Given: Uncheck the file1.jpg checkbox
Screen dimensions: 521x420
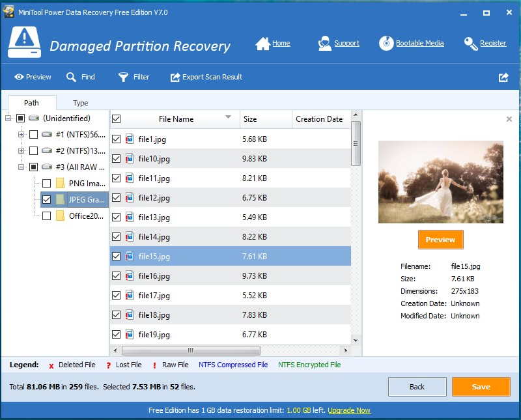Looking at the screenshot, I should click(x=117, y=139).
